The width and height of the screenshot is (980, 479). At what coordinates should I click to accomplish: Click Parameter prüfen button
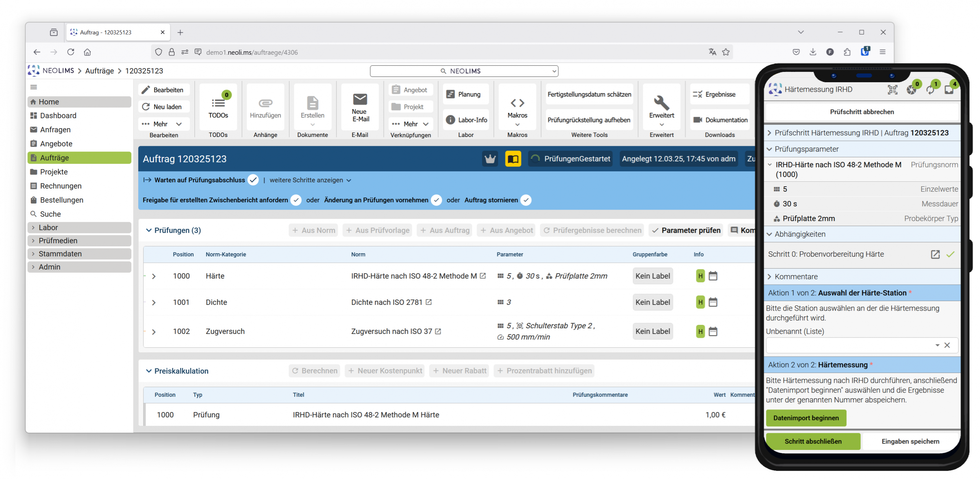(686, 230)
